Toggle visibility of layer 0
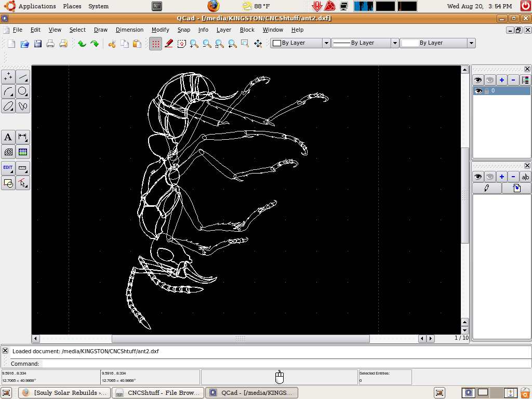 click(478, 90)
